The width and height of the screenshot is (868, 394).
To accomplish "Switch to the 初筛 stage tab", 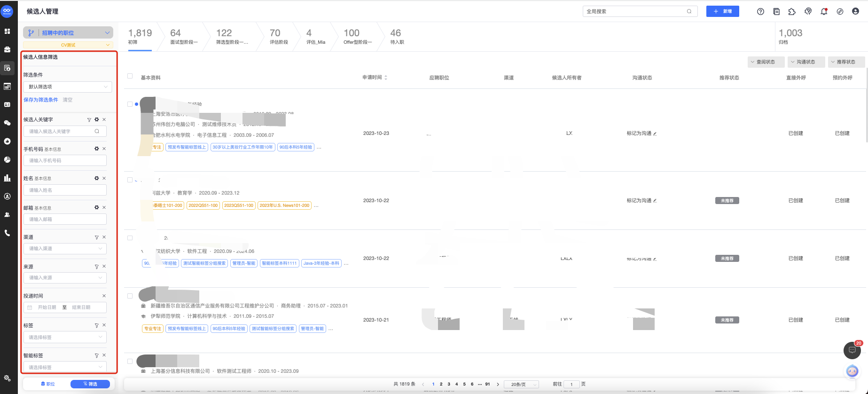I will pos(140,36).
